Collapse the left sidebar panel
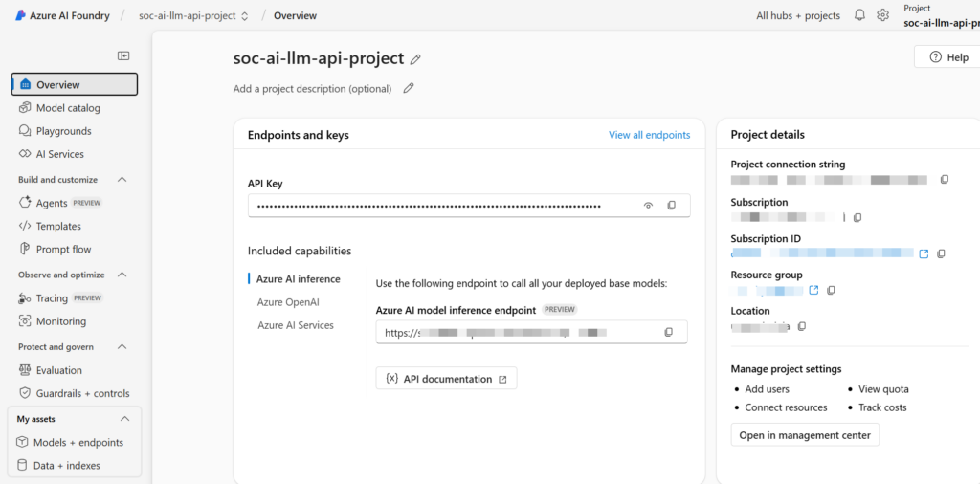 [123, 56]
